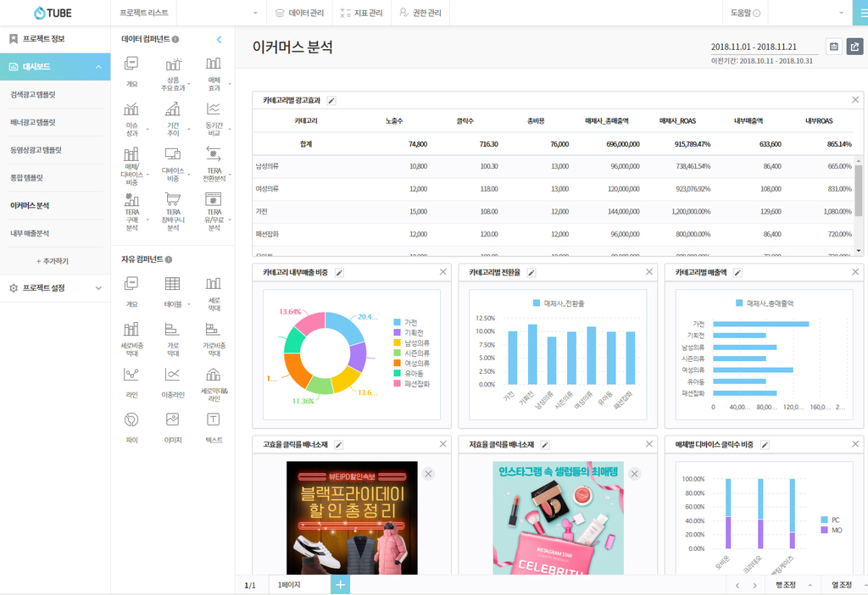This screenshot has width=868, height=595.
Task: Show 자유 컴퍼넌트 info tooltip
Action: tap(169, 259)
